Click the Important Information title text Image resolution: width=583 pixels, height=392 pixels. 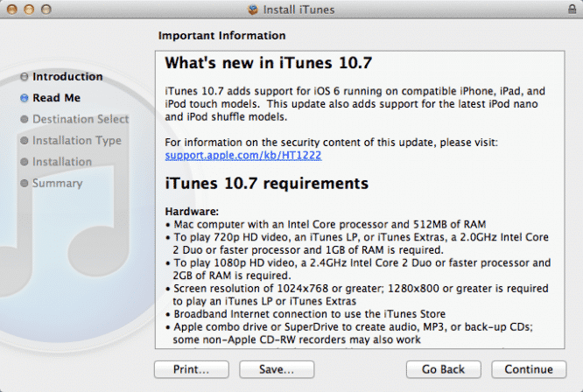(221, 36)
